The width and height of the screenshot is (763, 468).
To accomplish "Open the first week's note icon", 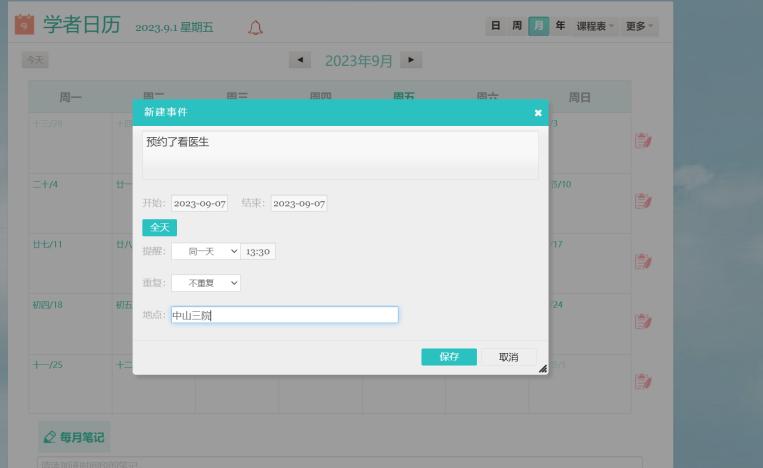I will 643,141.
